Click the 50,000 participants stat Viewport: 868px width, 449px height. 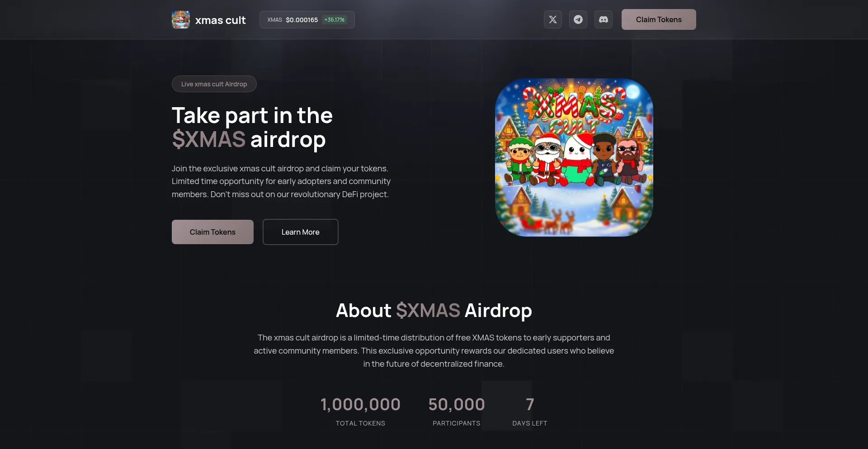tap(457, 404)
